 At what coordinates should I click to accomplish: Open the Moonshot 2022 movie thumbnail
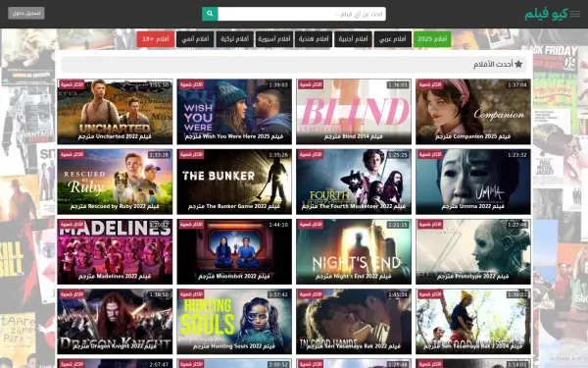tap(234, 251)
